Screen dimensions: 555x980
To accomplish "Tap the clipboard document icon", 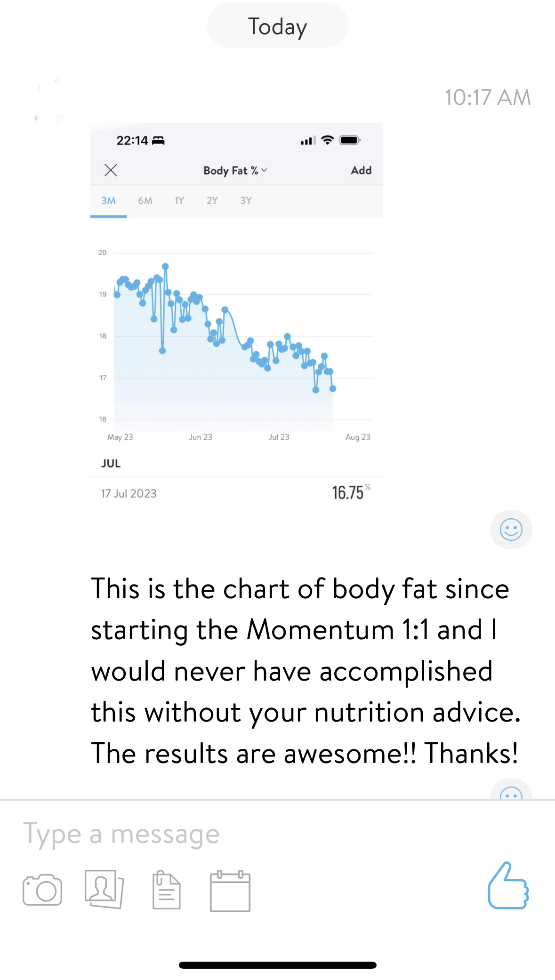I will [166, 890].
